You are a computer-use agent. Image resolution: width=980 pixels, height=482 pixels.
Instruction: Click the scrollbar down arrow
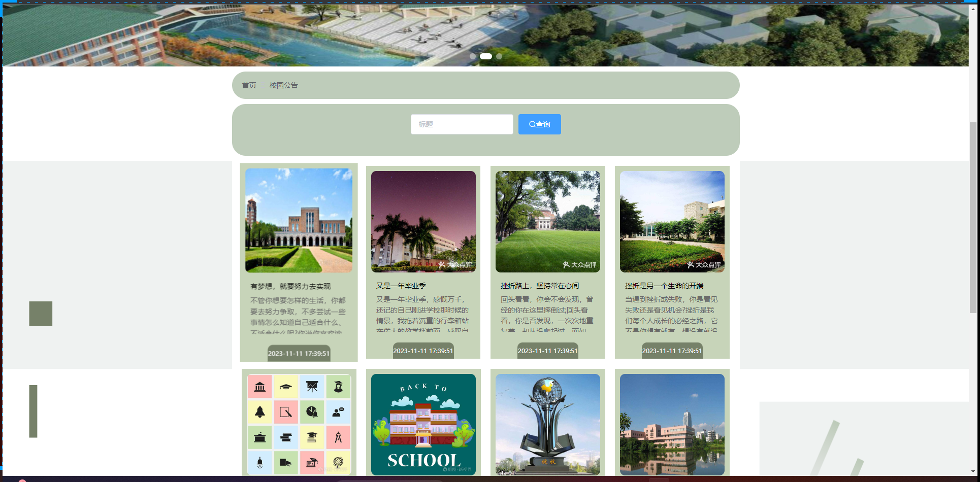pos(973,471)
